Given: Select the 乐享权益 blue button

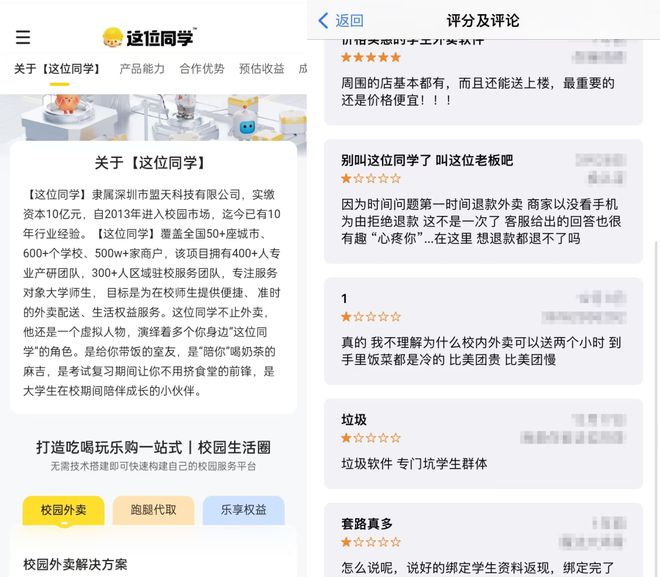Looking at the screenshot, I should 244,510.
